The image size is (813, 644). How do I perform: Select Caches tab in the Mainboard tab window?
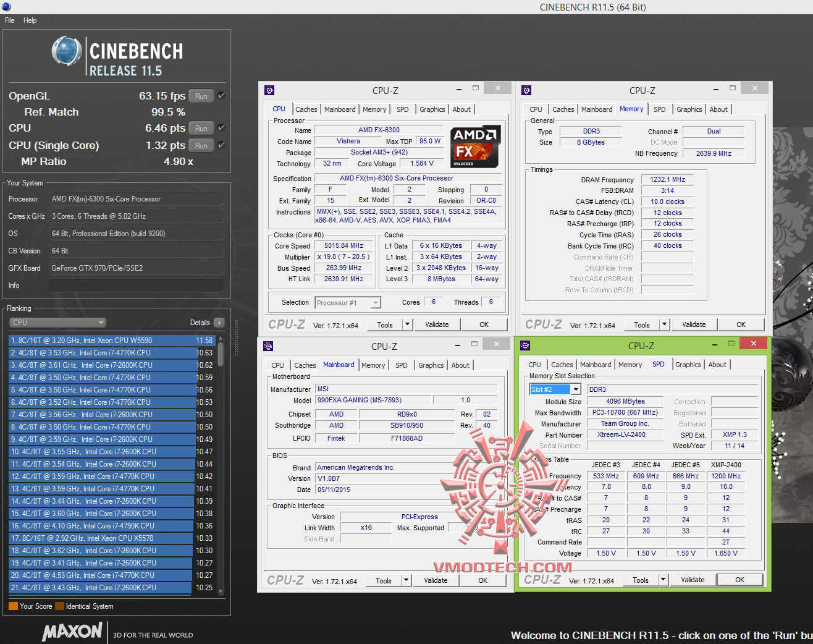(305, 365)
